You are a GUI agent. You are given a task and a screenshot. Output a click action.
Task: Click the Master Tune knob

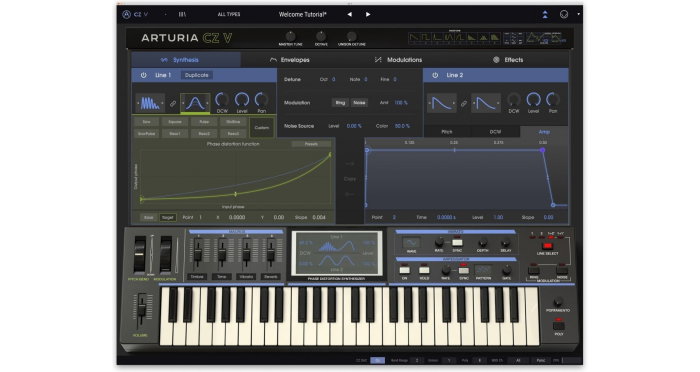(290, 36)
